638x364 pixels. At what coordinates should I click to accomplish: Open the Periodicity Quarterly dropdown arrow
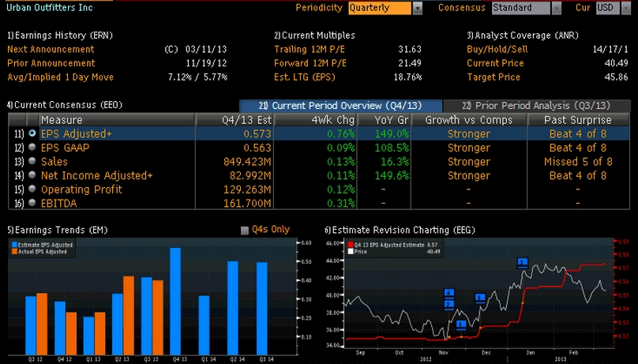(x=418, y=8)
